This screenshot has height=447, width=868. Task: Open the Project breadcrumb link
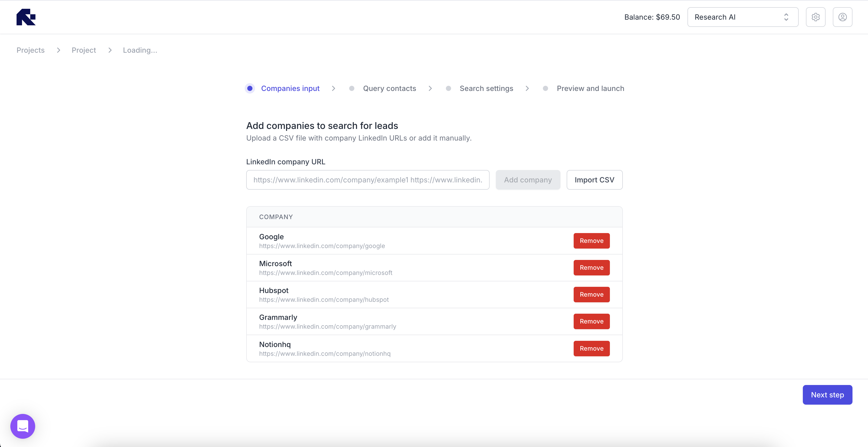click(84, 50)
